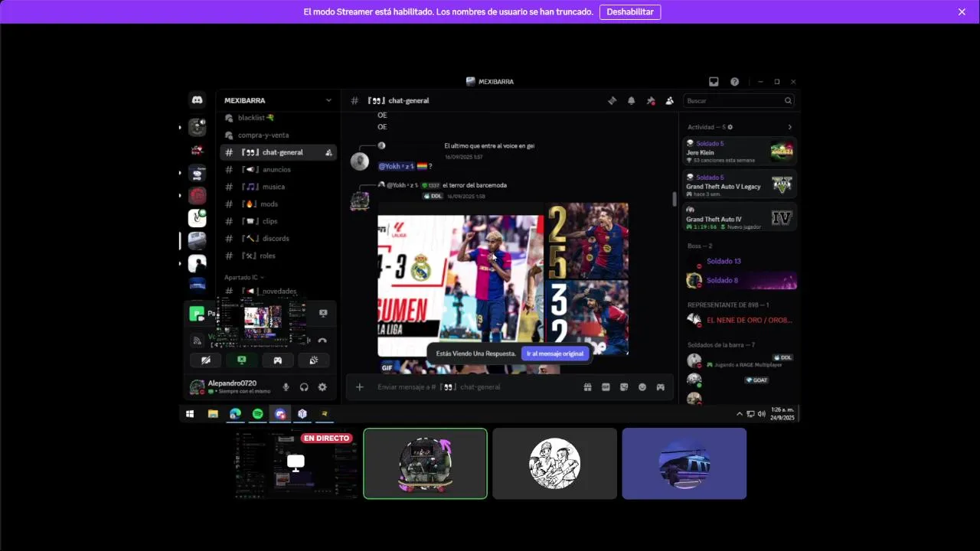Click the plus attach button in message bar
Image resolution: width=980 pixels, height=551 pixels.
[359, 387]
